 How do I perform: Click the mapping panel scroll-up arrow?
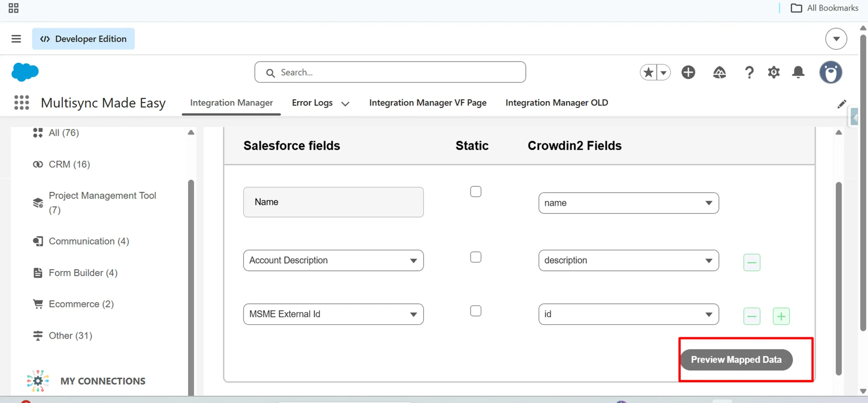(839, 132)
